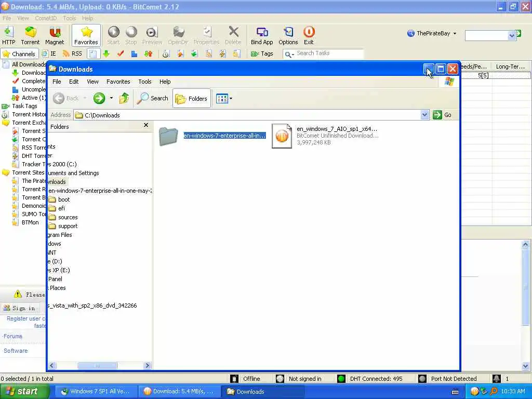Viewport: 532px width, 399px height.
Task: Click the Delete X toolbar icon
Action: pyautogui.click(x=233, y=35)
